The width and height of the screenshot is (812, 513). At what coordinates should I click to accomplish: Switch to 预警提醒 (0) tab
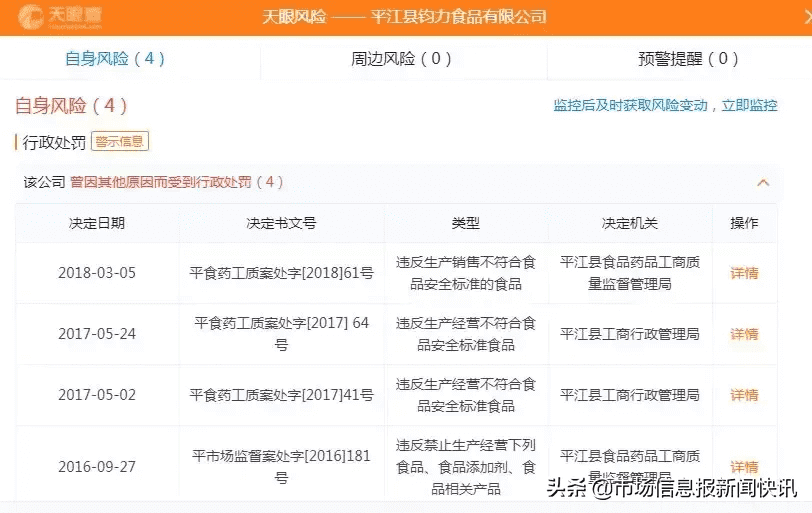[x=688, y=58]
